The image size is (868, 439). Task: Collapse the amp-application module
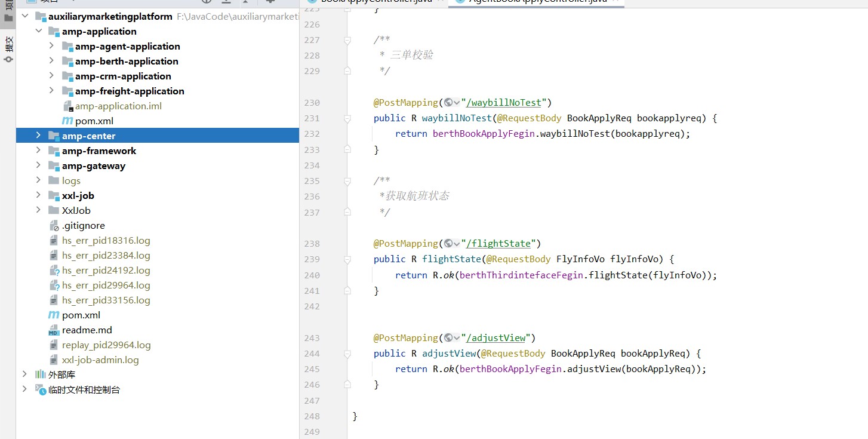click(x=39, y=31)
